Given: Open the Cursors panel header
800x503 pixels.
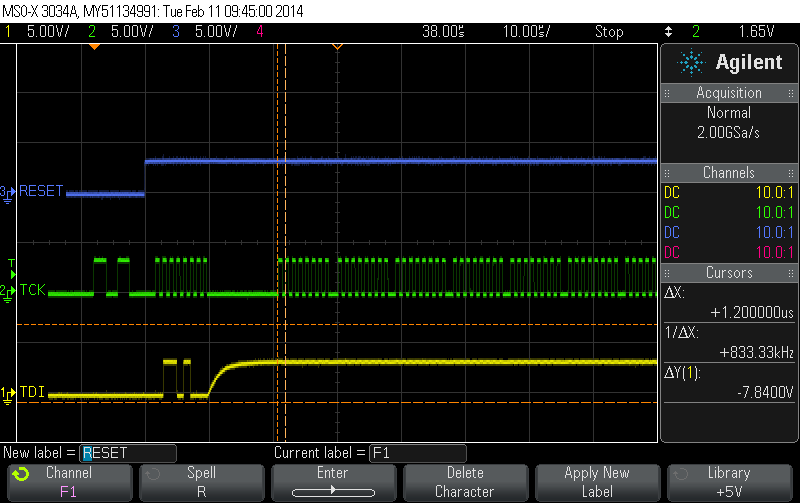Looking at the screenshot, I should point(729,273).
